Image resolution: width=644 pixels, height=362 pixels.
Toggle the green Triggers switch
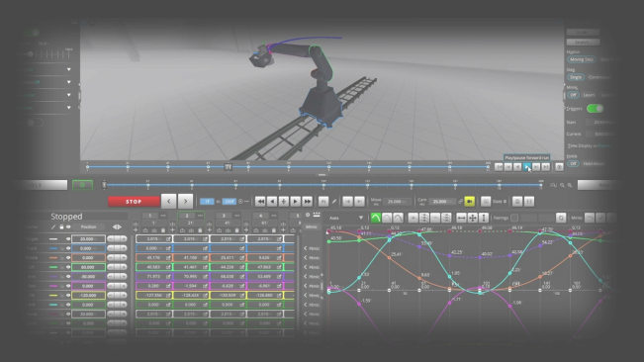[595, 109]
